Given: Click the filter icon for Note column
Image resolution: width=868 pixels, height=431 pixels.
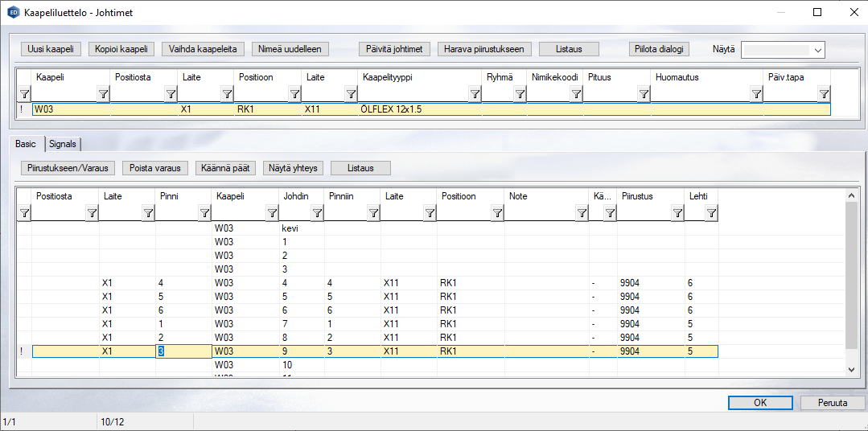Looking at the screenshot, I should point(582,213).
